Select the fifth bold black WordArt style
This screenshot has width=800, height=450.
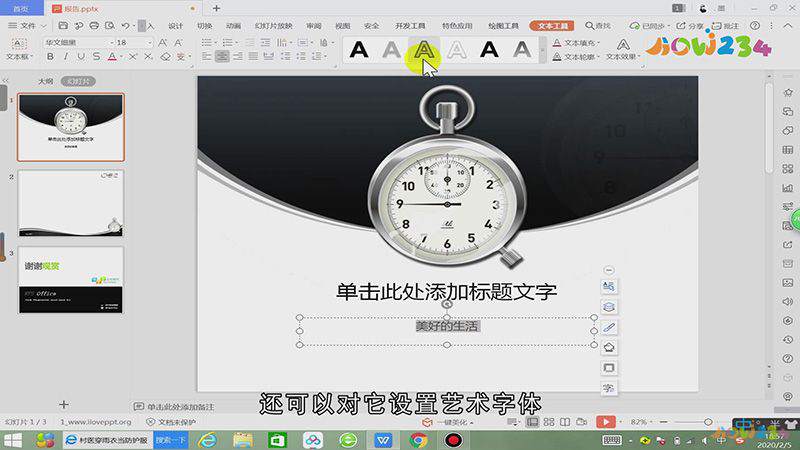click(489, 49)
